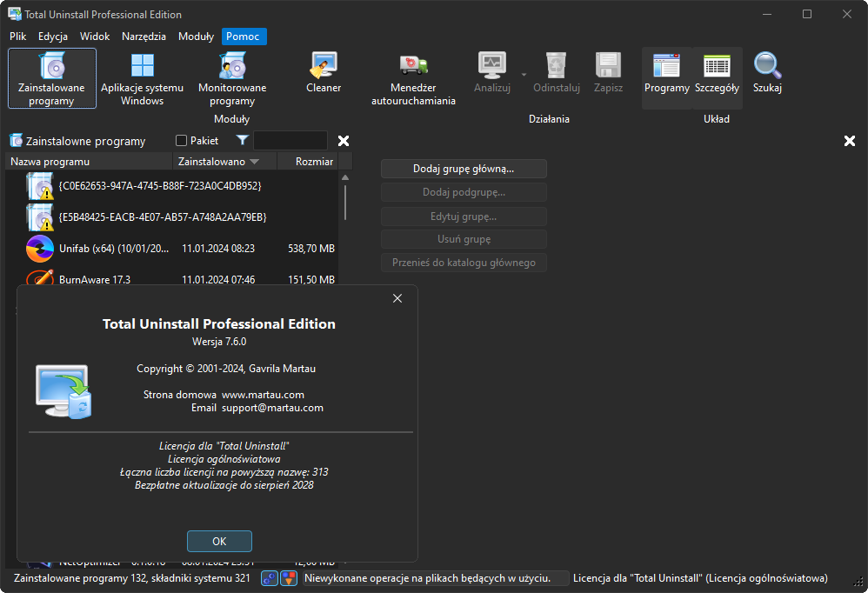This screenshot has width=868, height=593.
Task: Click the Odinstaluj trash icon
Action: (x=556, y=66)
